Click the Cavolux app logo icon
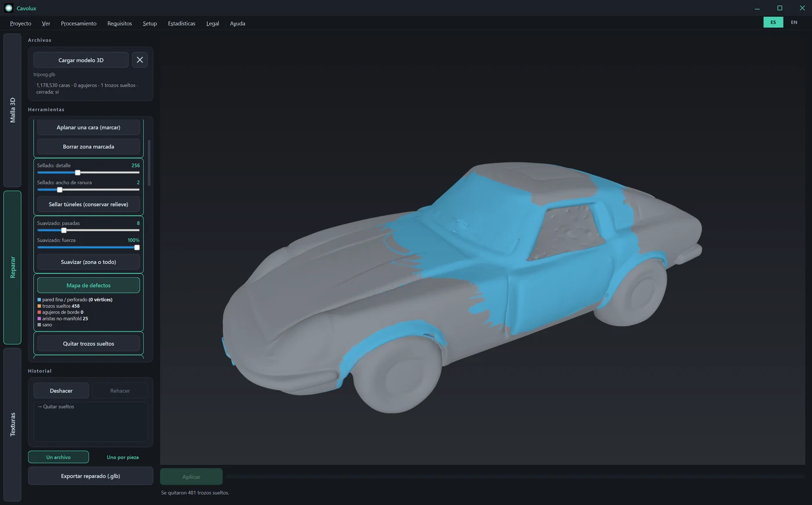The height and width of the screenshot is (505, 812). pyautogui.click(x=8, y=8)
